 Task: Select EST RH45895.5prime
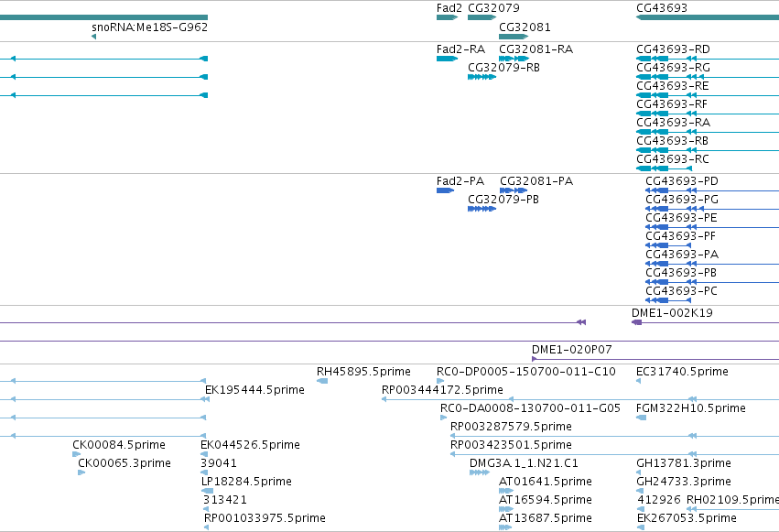tap(322, 381)
